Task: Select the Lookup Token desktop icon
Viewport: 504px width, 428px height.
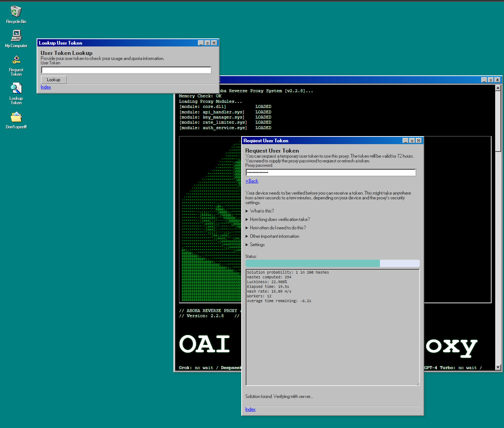Action: pos(16,94)
